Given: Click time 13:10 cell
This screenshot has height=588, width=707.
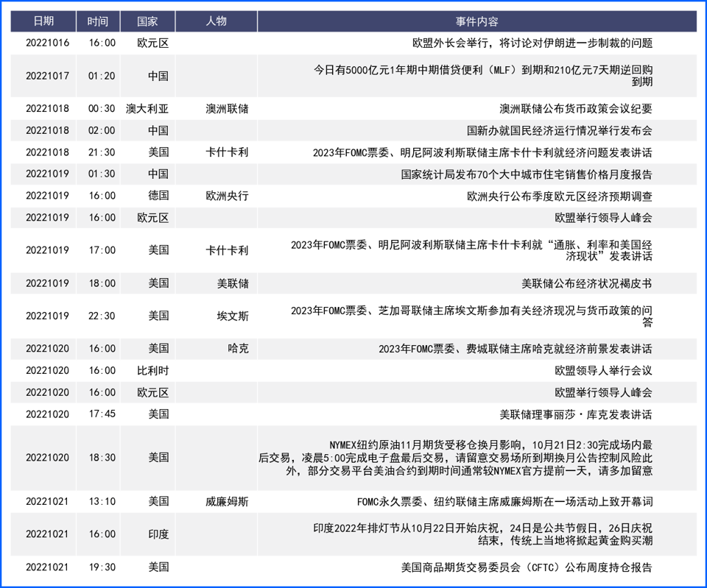Looking at the screenshot, I should coord(102,501).
